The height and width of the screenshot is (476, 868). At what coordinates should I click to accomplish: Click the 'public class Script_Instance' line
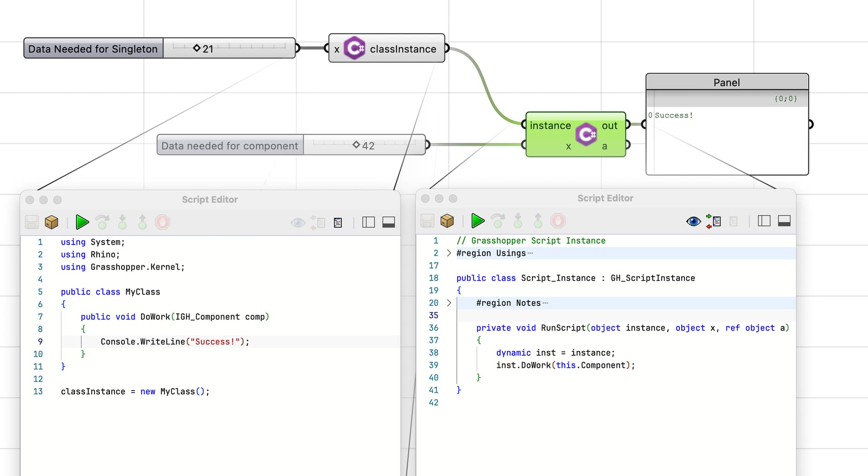pyautogui.click(x=576, y=278)
